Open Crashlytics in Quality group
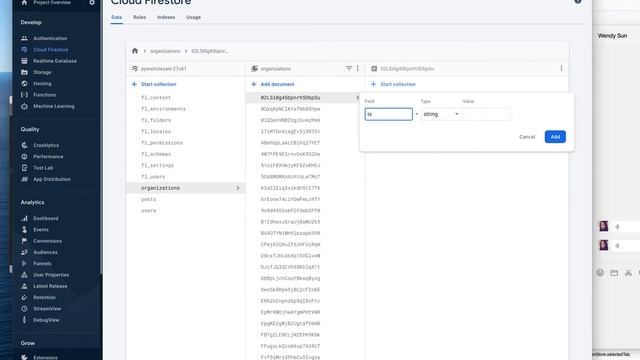 [46, 145]
